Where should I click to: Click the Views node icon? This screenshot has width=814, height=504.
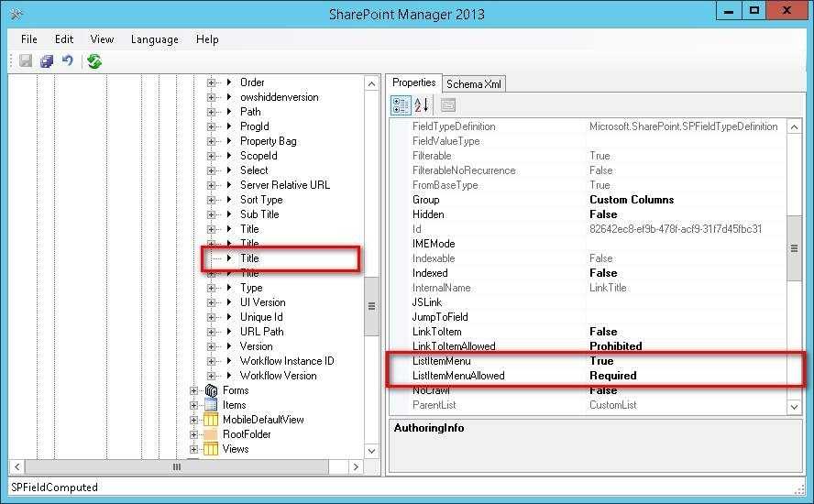[211, 449]
